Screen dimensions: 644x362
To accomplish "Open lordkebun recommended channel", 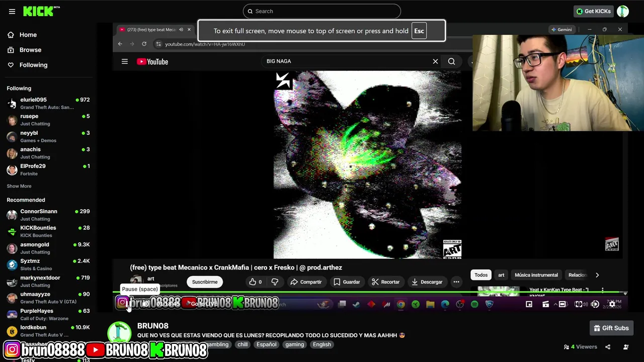I will pos(48,331).
